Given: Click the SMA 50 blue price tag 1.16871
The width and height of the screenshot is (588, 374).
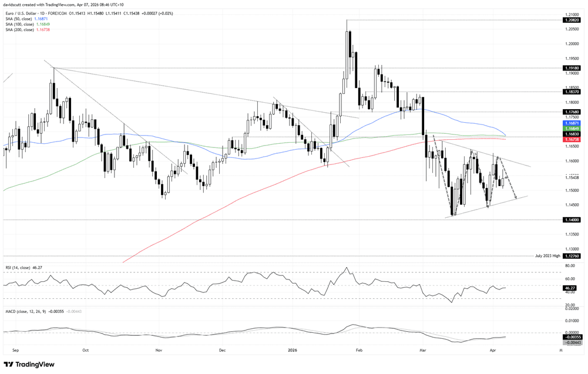Looking at the screenshot, I should [x=572, y=124].
